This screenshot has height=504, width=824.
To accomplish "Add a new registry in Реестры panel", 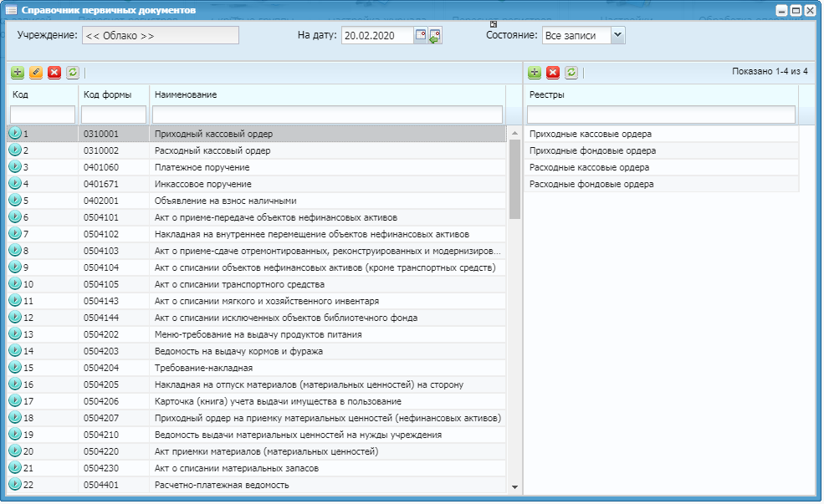I will click(535, 73).
